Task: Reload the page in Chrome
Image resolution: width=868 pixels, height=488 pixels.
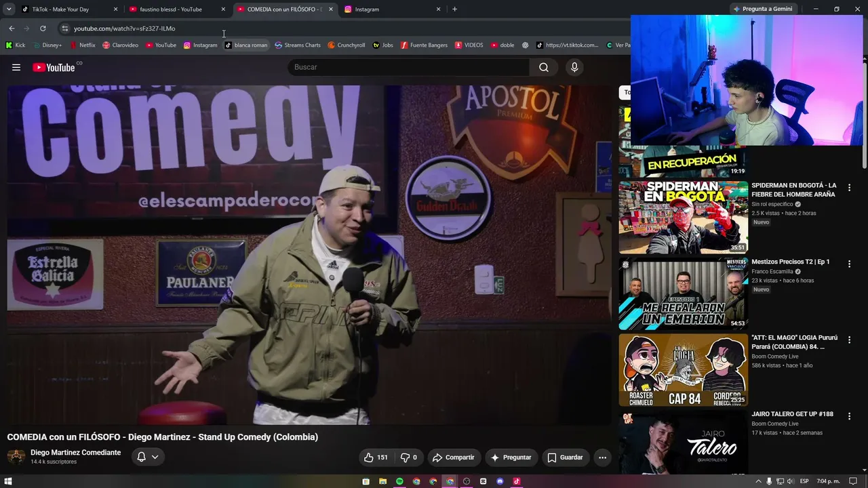Action: tap(43, 28)
